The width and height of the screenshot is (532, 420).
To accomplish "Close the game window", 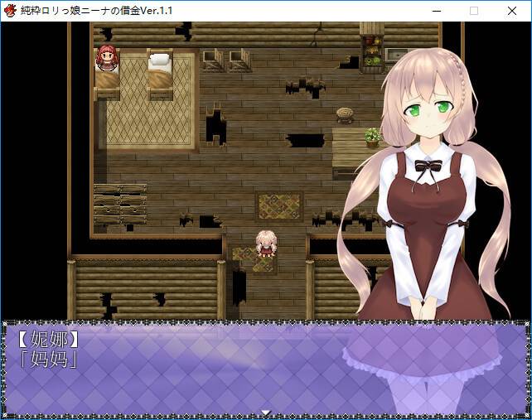I will (x=512, y=11).
